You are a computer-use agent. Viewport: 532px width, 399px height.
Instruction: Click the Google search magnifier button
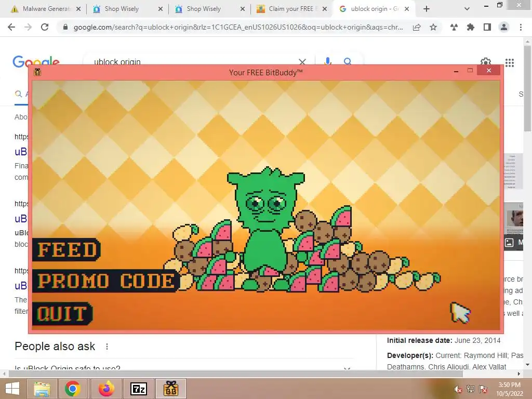pyautogui.click(x=348, y=61)
